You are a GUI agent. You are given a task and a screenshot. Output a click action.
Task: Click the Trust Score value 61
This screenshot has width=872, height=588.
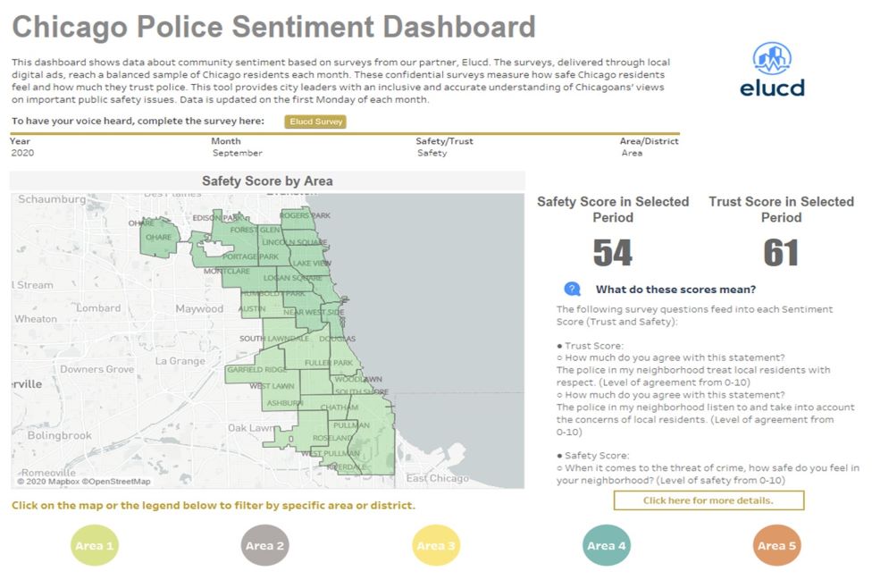point(781,253)
